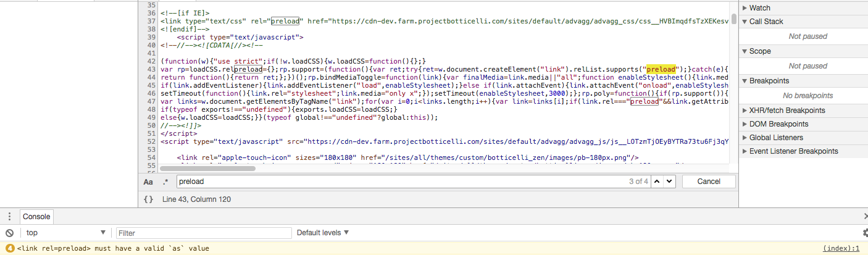Open the (index):1 source link

(841, 248)
